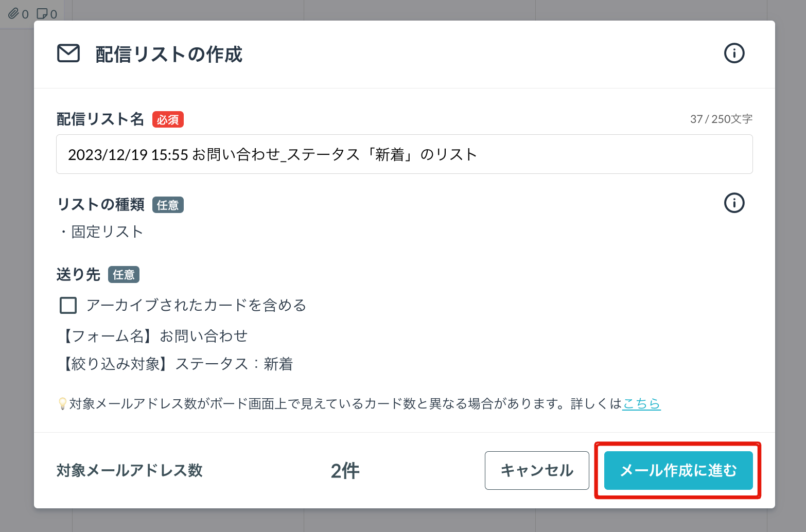Click the キャンセル button
This screenshot has width=806, height=532.
537,470
